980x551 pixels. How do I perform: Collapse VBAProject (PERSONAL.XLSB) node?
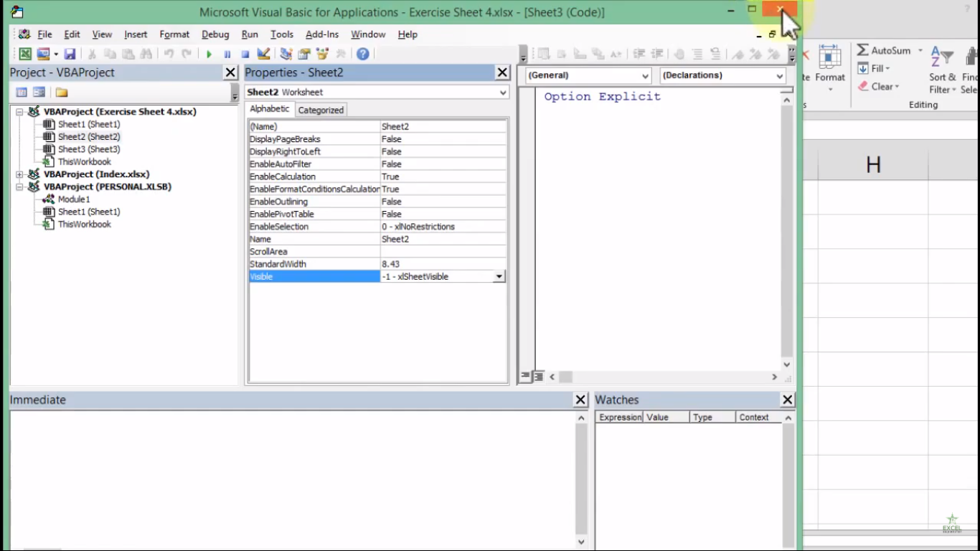click(x=19, y=187)
